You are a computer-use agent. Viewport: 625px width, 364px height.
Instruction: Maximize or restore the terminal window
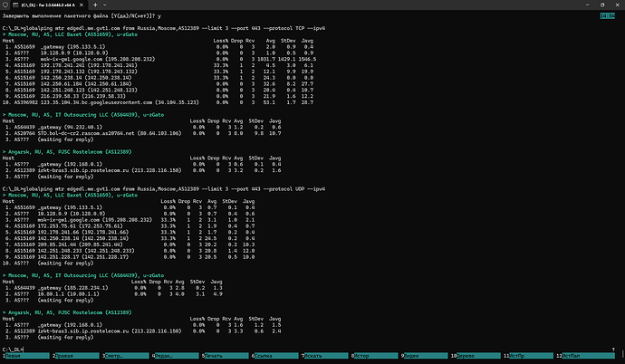pyautogui.click(x=602, y=5)
